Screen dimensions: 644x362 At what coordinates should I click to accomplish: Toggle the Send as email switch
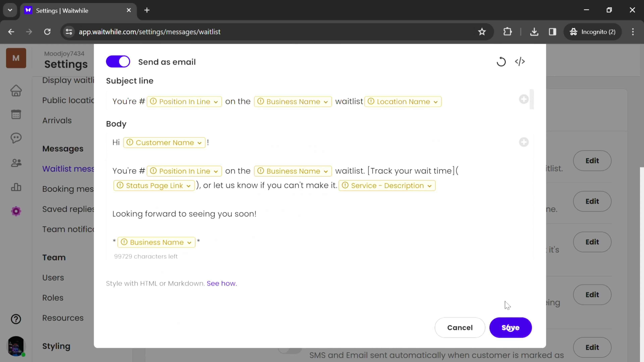click(x=118, y=62)
